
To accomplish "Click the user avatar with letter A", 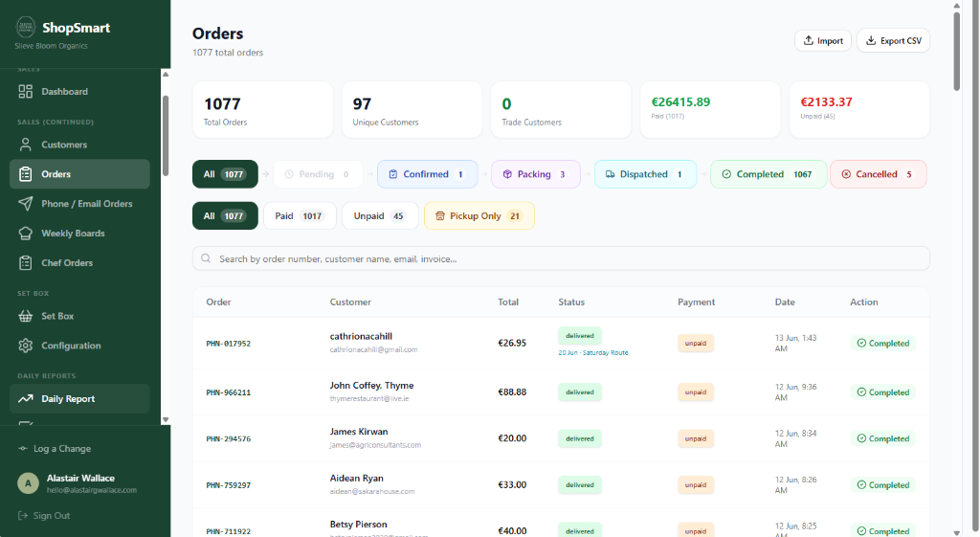I will [28, 483].
